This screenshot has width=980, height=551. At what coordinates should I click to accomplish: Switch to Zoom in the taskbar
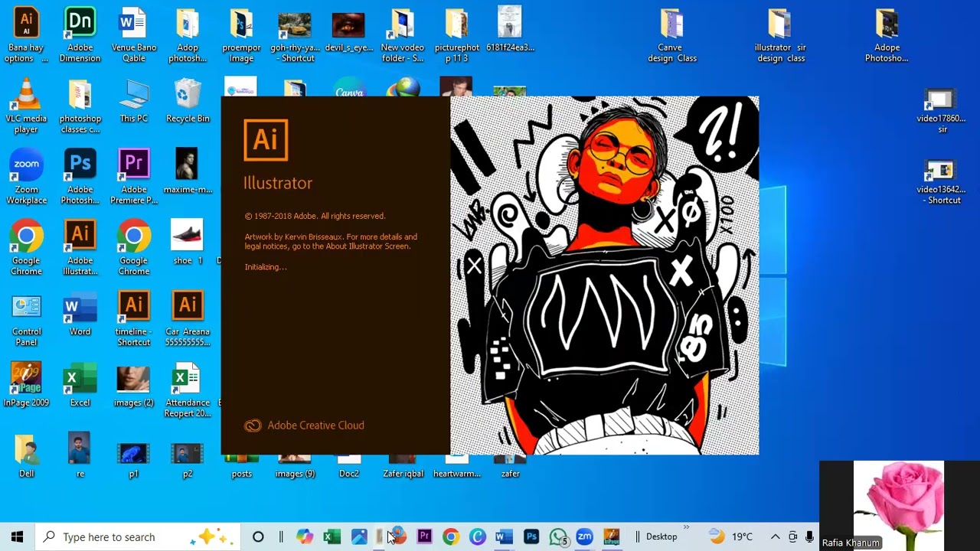(x=585, y=536)
